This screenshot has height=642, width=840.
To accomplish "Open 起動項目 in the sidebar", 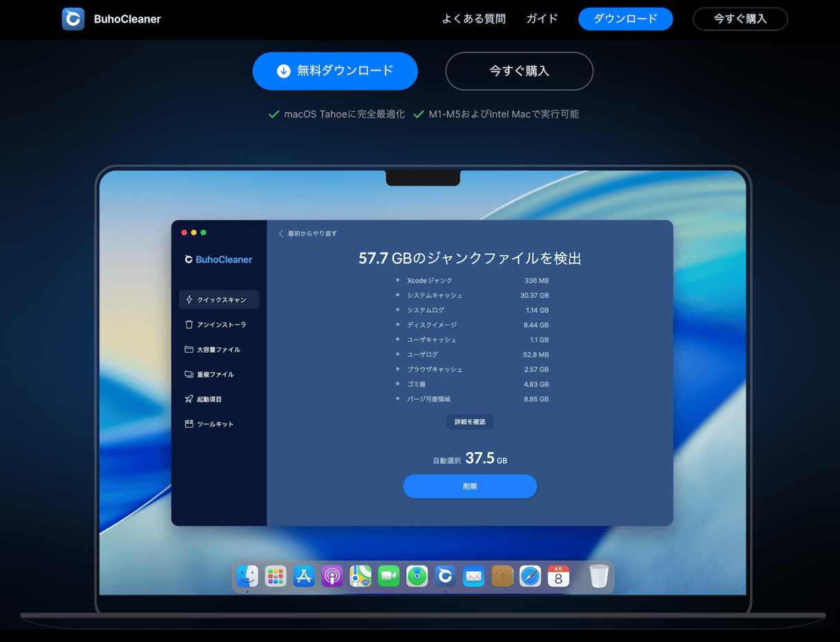I will point(219,399).
